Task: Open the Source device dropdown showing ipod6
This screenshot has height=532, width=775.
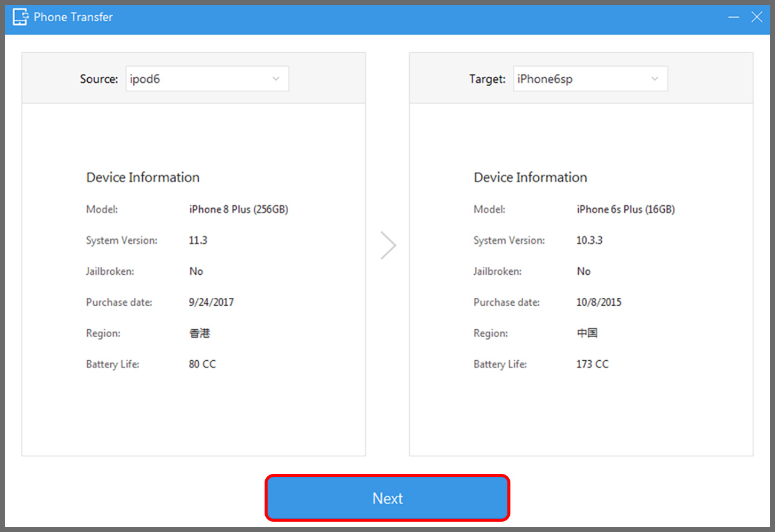Action: click(207, 79)
